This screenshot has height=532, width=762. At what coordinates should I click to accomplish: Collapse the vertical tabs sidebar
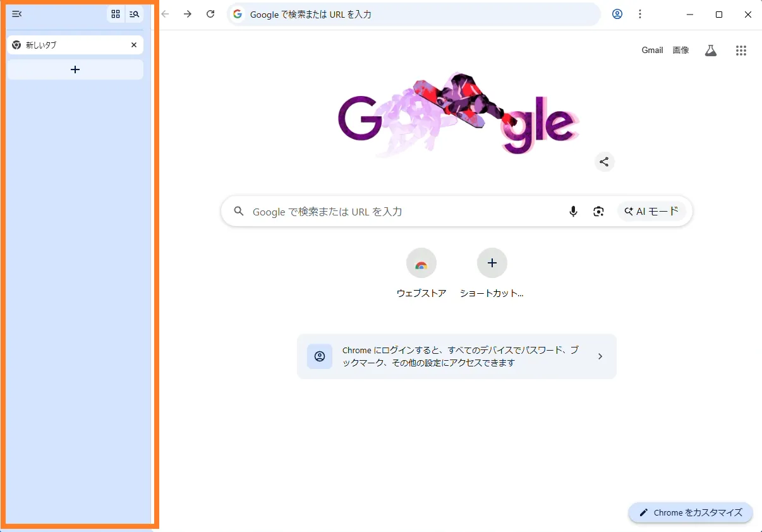(x=17, y=14)
